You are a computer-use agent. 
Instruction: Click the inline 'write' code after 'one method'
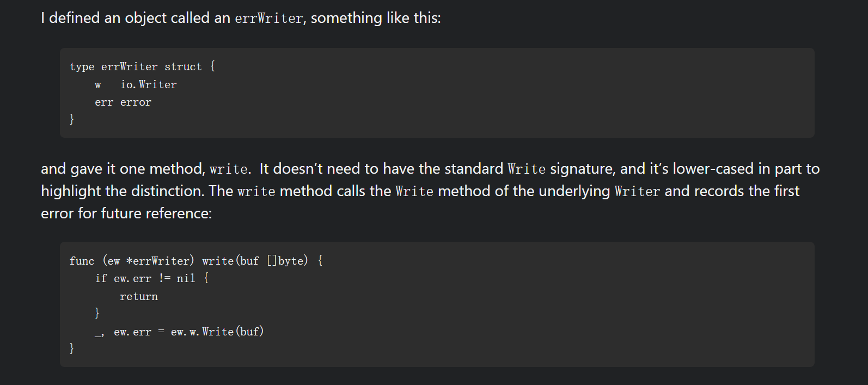tap(229, 169)
